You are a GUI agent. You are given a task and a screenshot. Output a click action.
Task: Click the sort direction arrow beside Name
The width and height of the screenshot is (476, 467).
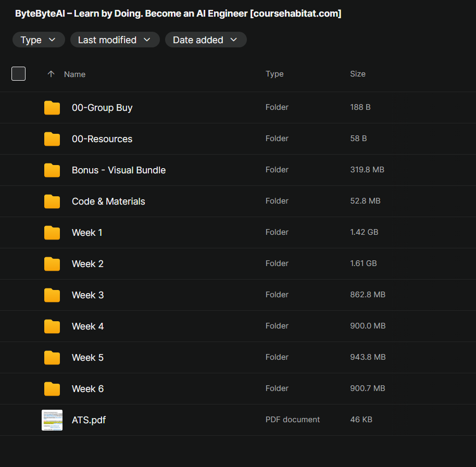(x=51, y=74)
